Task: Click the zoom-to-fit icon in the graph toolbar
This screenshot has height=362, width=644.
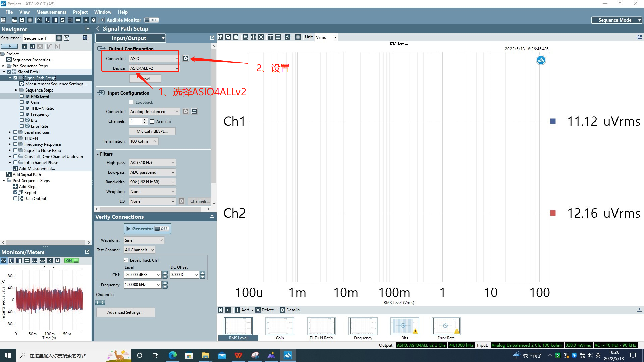Action: (261, 37)
